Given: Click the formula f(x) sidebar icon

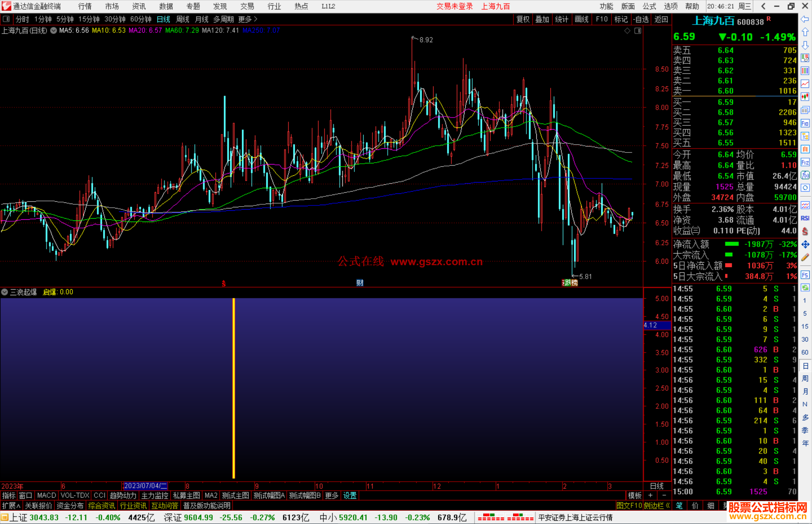Looking at the screenshot, I should (805, 175).
